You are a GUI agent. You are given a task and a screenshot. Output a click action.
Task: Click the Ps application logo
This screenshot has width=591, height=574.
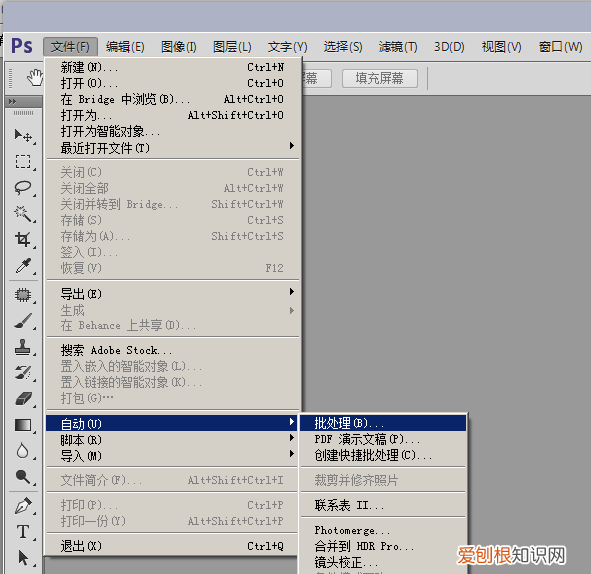click(x=22, y=46)
